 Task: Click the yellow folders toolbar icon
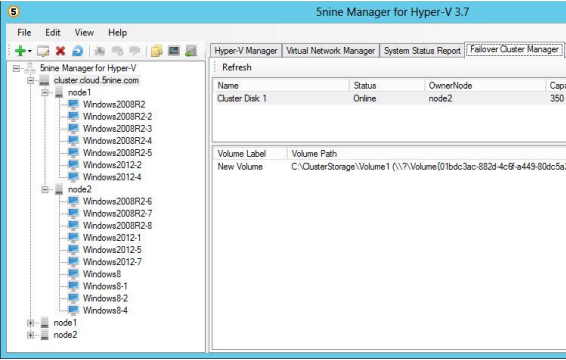click(157, 51)
